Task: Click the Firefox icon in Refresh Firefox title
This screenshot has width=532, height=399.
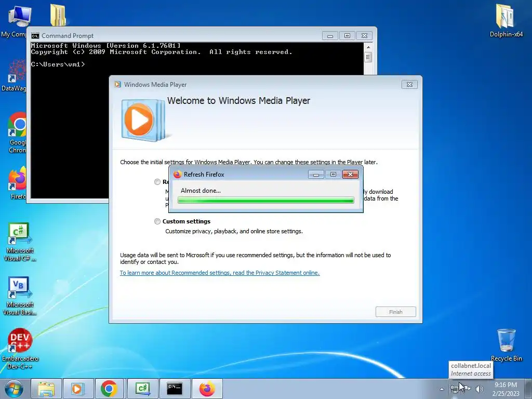Action: tap(177, 175)
